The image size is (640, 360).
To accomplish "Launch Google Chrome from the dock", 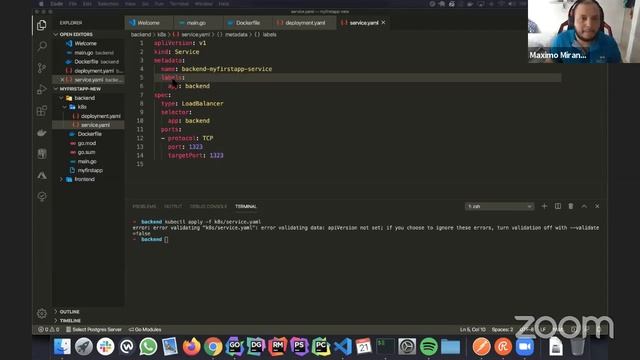I will pyautogui.click(x=213, y=347).
